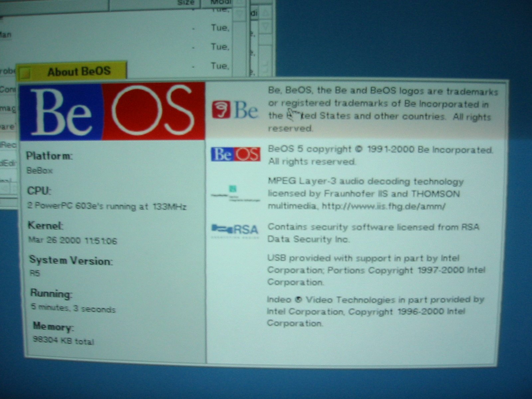The width and height of the screenshot is (532, 399).
Task: Click the large BeOS logo banner
Action: pyautogui.click(x=112, y=111)
